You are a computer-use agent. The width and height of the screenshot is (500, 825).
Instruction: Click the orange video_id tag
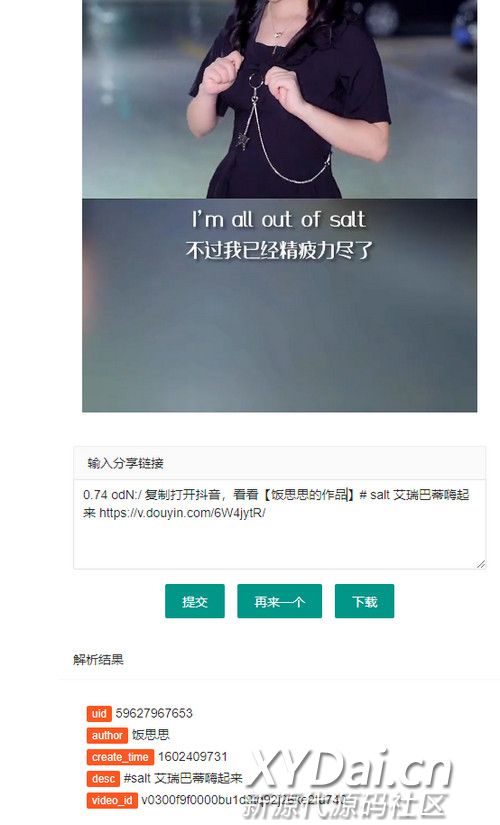tap(112, 800)
